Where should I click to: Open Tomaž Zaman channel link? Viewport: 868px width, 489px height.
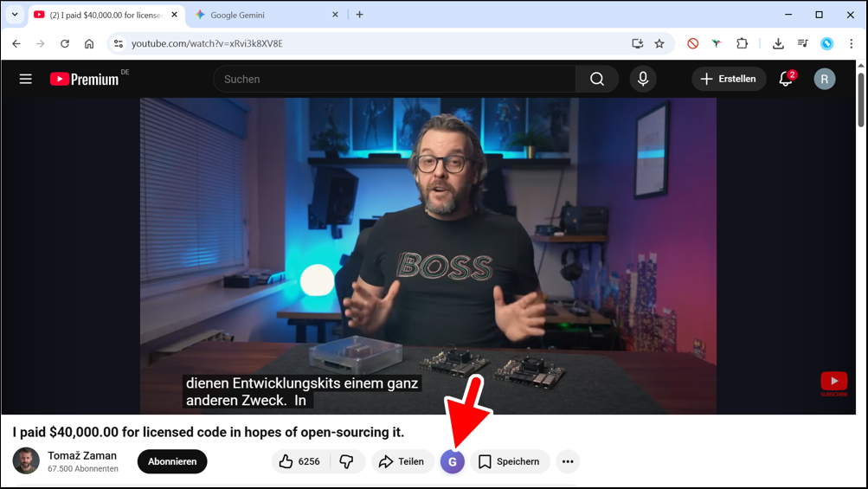coord(82,455)
